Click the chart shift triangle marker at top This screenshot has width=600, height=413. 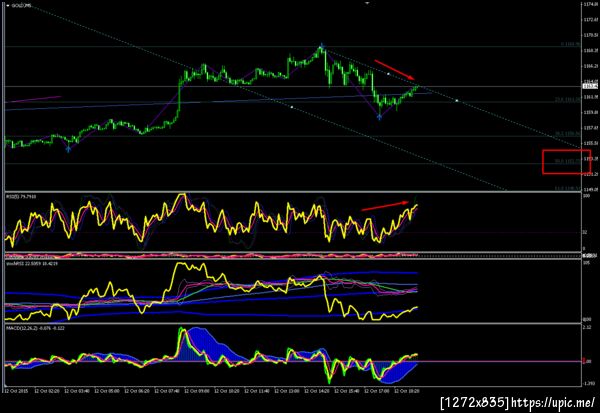point(367,3)
